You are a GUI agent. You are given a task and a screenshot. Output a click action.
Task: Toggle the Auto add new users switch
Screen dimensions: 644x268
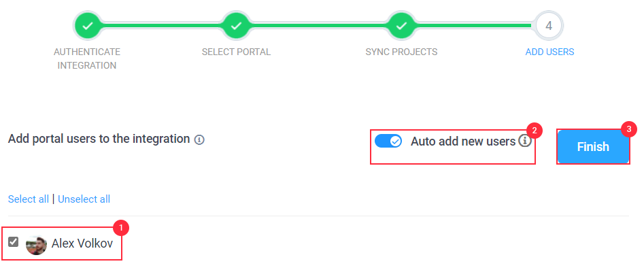click(388, 141)
